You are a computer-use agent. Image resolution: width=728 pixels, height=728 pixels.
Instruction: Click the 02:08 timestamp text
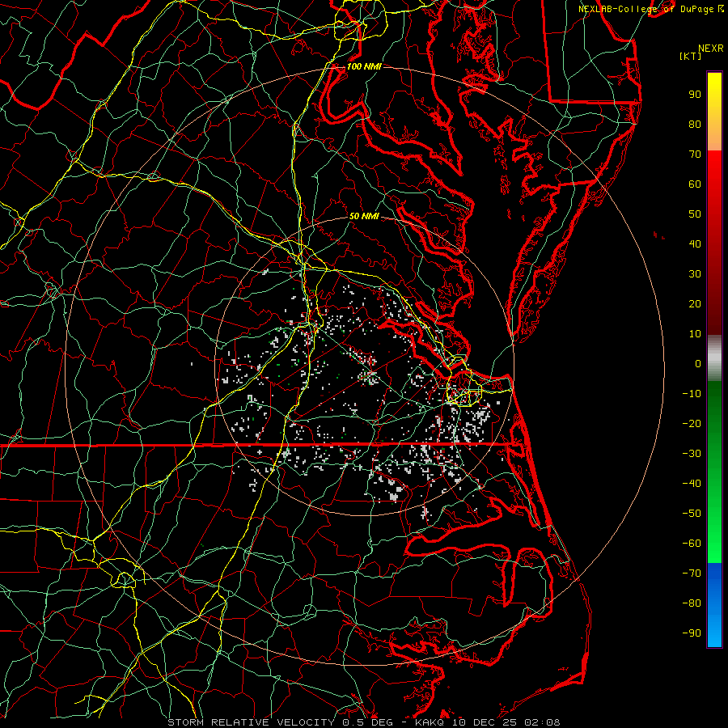[542, 722]
